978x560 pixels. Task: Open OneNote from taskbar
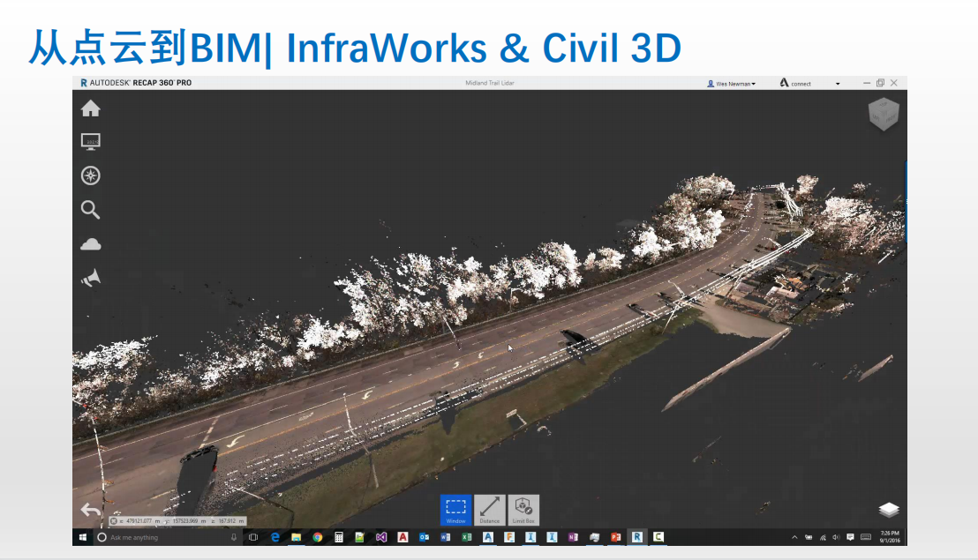click(573, 537)
